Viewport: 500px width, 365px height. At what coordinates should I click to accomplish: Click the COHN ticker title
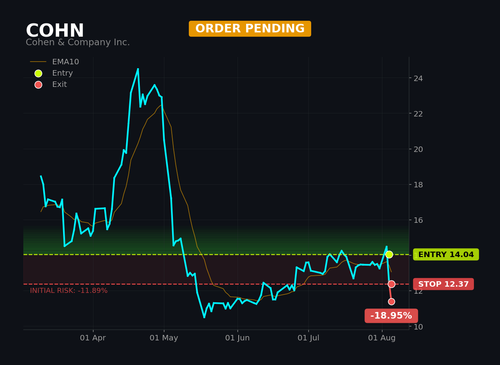pos(55,30)
